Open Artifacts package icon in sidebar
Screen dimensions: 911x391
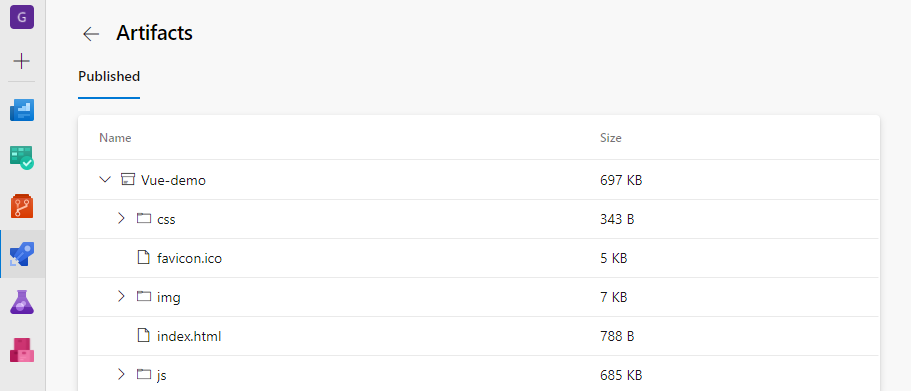click(22, 350)
